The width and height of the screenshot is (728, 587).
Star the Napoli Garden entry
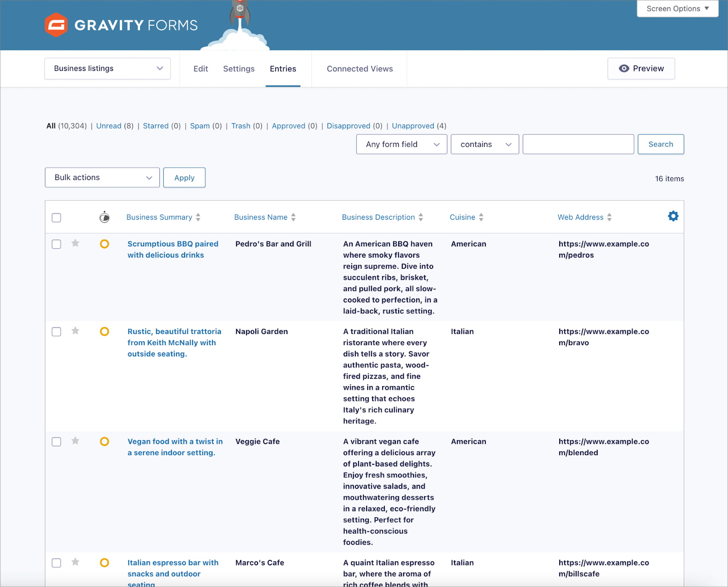(x=76, y=331)
